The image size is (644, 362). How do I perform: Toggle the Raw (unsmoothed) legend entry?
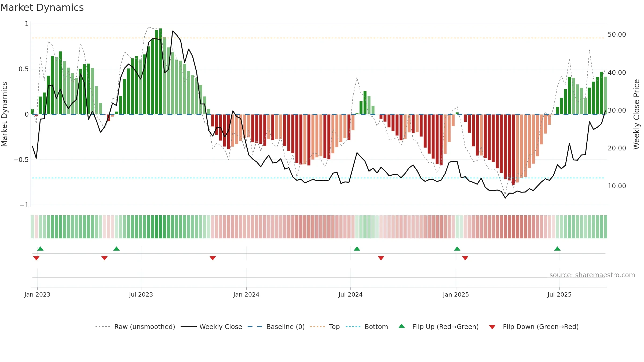(x=135, y=327)
